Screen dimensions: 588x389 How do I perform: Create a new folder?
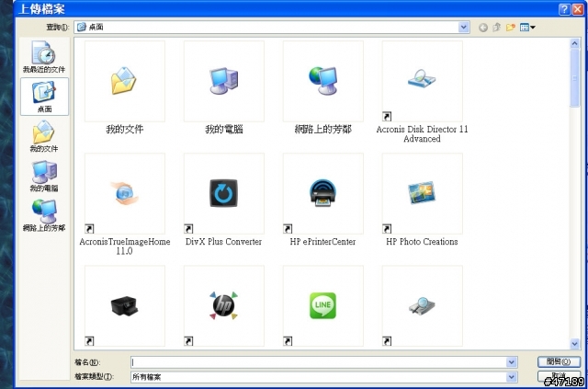(511, 28)
